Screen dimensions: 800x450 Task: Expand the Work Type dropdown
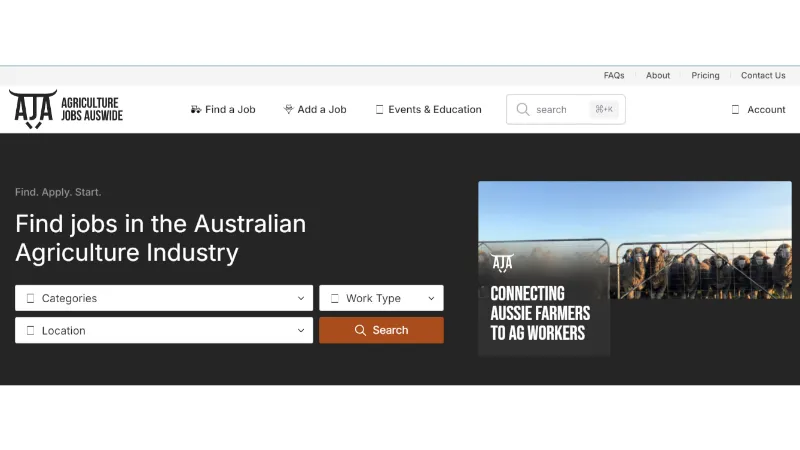click(381, 298)
